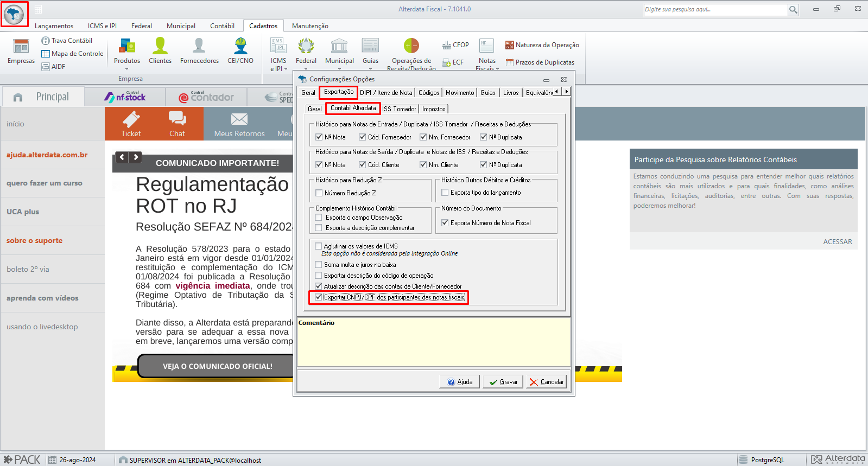Image resolution: width=868 pixels, height=466 pixels.
Task: Open the nfstock central tab
Action: tap(125, 97)
